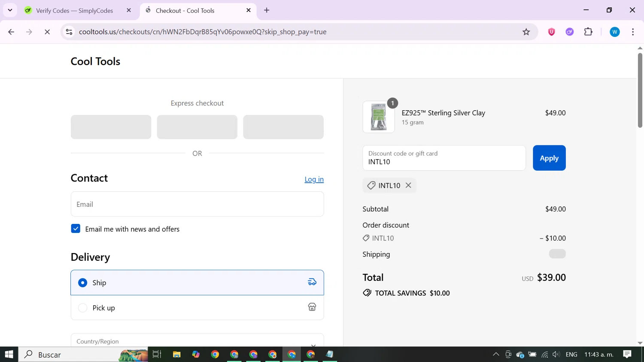Bookmark this page with the star icon
The width and height of the screenshot is (644, 362).
click(526, 32)
